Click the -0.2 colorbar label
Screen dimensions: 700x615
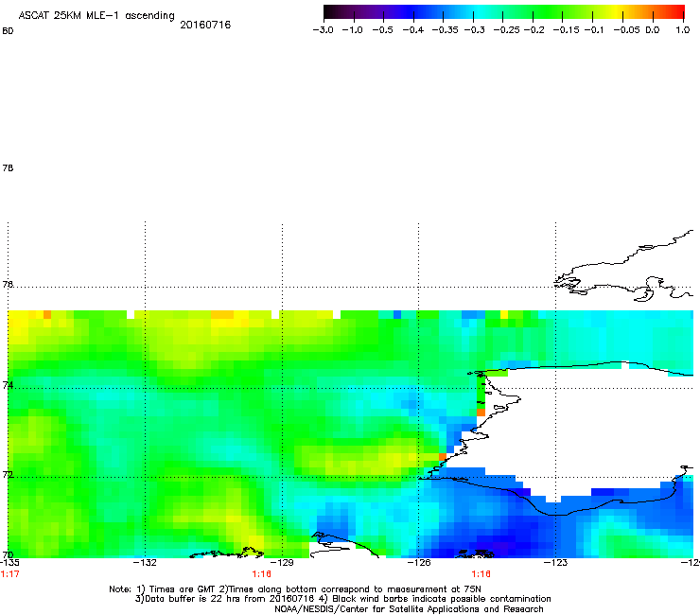click(534, 30)
